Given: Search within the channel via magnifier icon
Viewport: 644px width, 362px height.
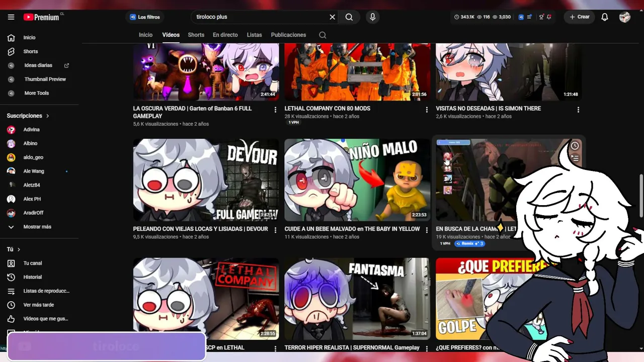Looking at the screenshot, I should pyautogui.click(x=323, y=35).
